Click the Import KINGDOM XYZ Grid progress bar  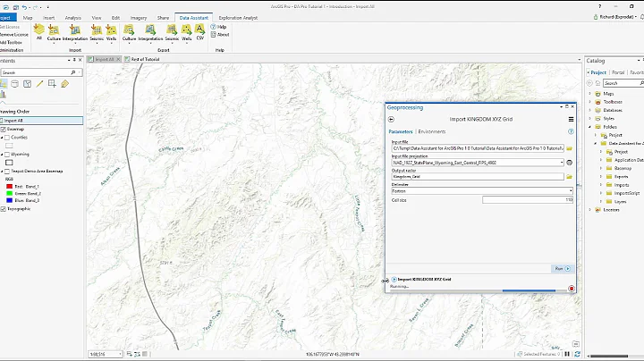(x=477, y=290)
